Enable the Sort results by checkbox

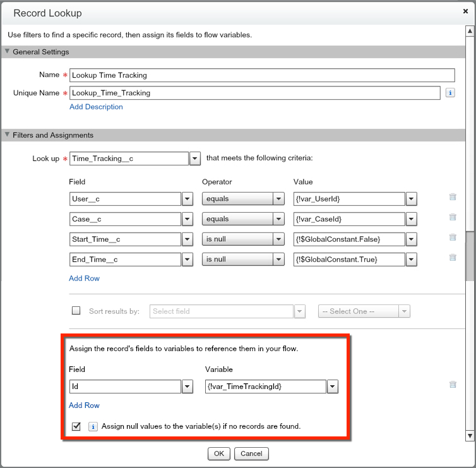(x=76, y=311)
